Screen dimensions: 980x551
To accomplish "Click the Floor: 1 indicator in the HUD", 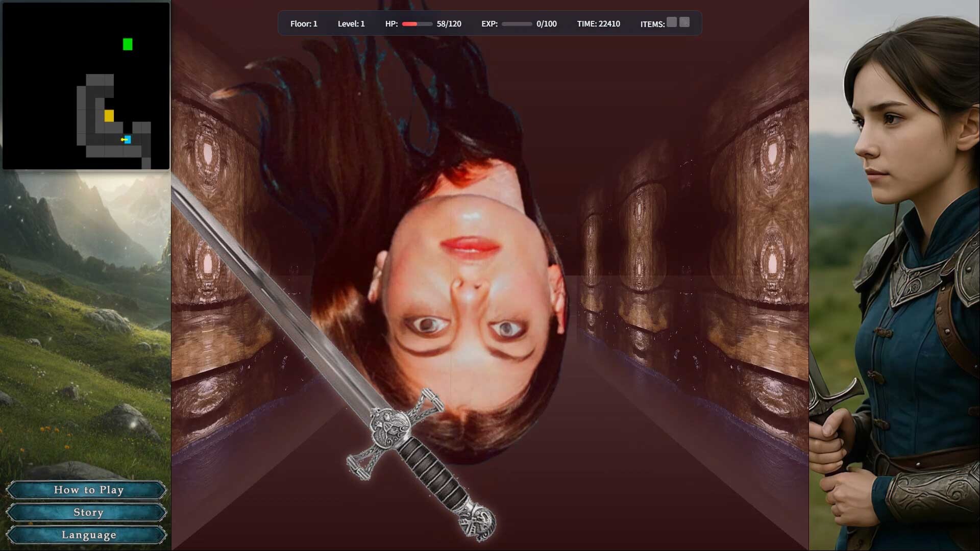I will pos(304,23).
